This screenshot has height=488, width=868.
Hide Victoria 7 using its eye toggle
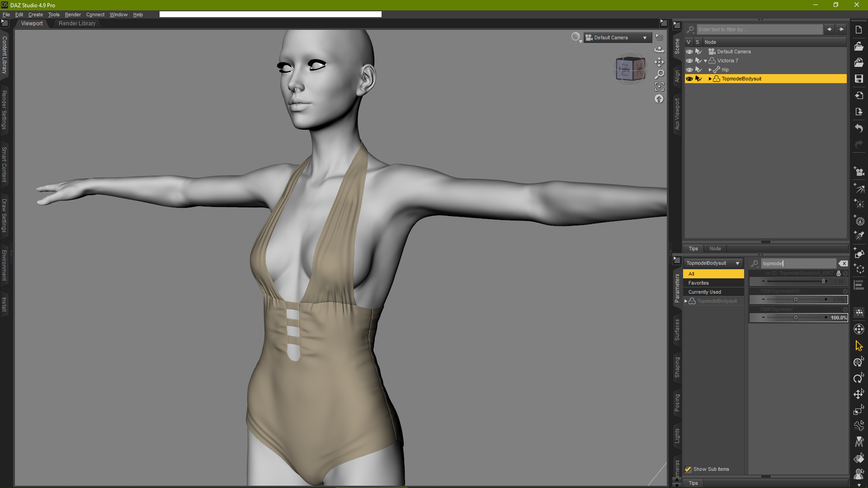(689, 61)
